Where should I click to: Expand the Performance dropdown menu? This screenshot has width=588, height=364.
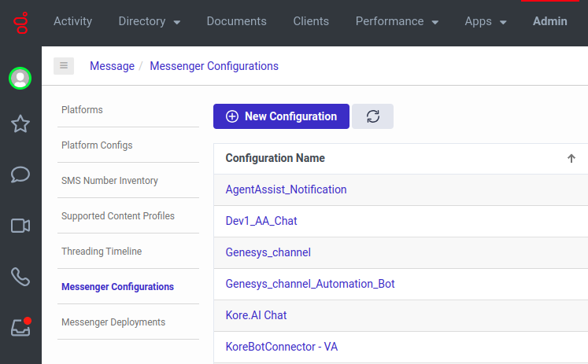[397, 22]
